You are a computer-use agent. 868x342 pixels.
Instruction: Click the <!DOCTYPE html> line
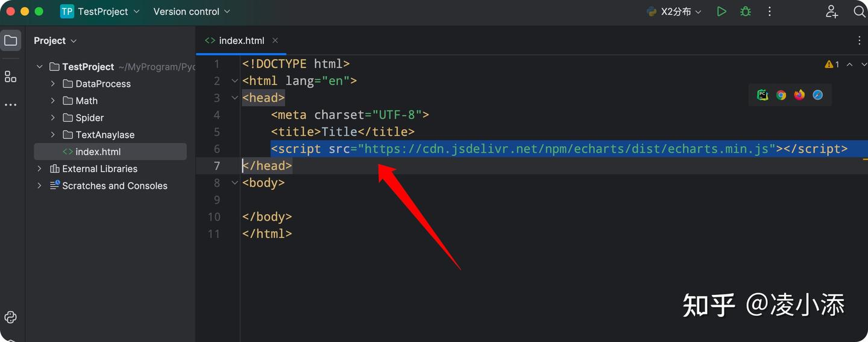[296, 64]
